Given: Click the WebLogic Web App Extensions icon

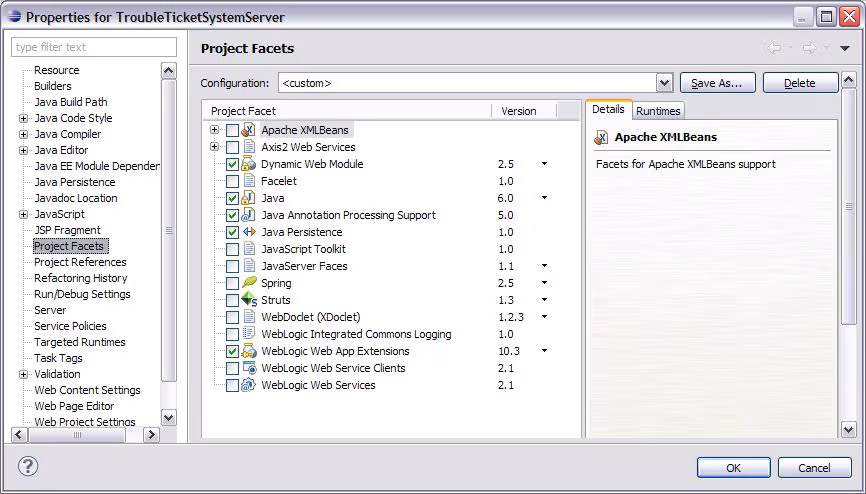Looking at the screenshot, I should (249, 351).
